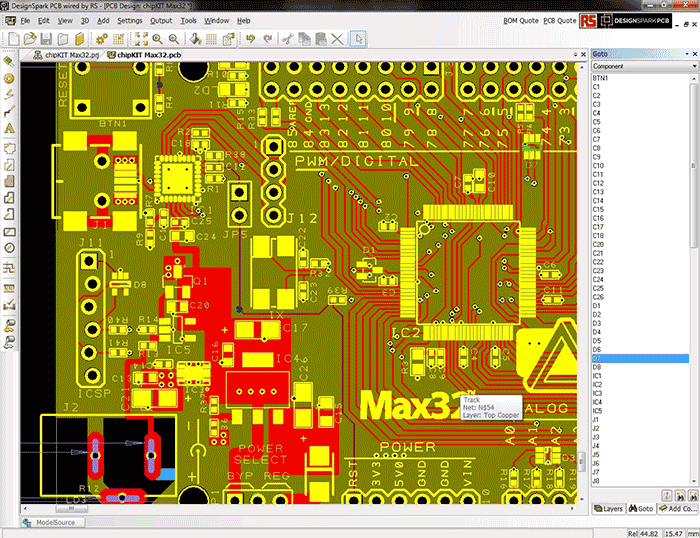Viewport: 700px width, 538px height.
Task: Open the Tools menu
Action: [188, 21]
